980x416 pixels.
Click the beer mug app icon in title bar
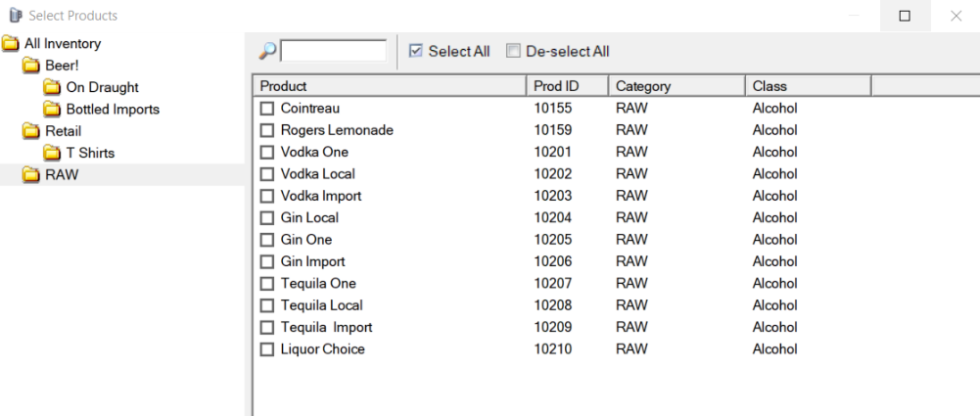[16, 16]
